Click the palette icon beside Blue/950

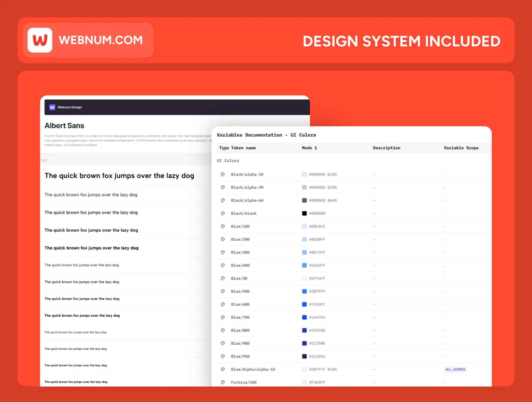(223, 356)
